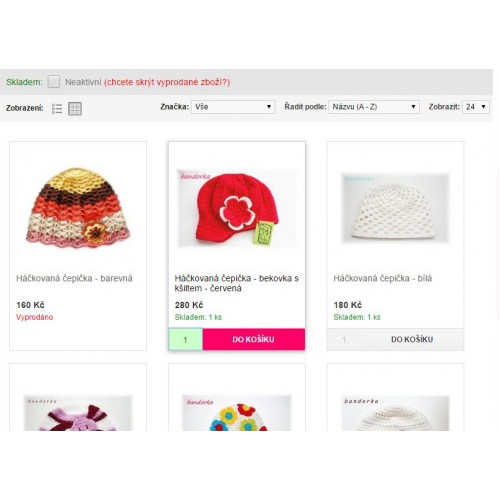Click hide sold-out goods red link
This screenshot has height=500, width=500.
click(167, 82)
